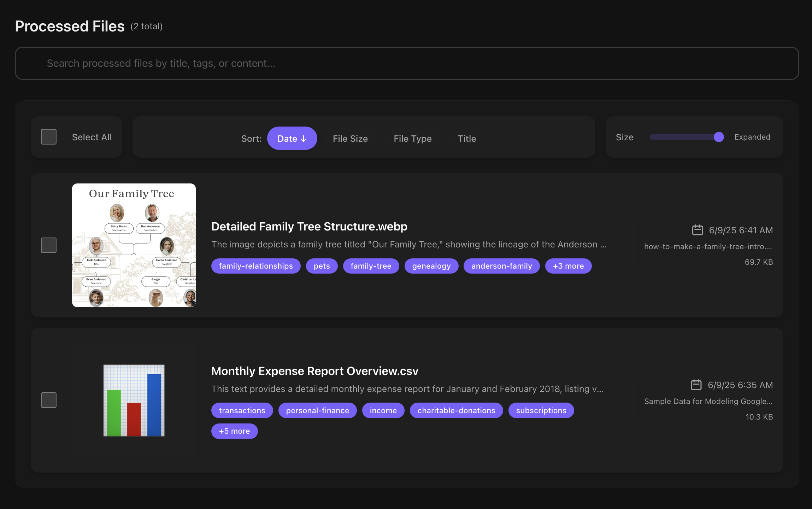Select the genealogy tag
This screenshot has height=509, width=812.
[x=431, y=266]
